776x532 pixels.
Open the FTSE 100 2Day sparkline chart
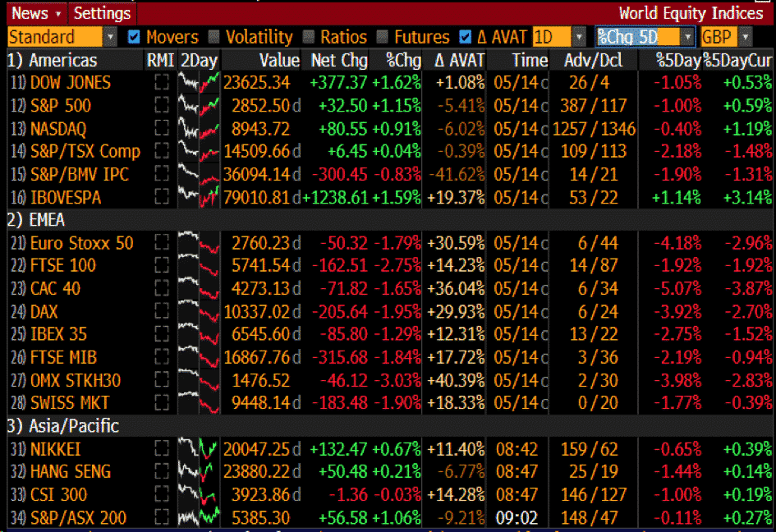(199, 265)
